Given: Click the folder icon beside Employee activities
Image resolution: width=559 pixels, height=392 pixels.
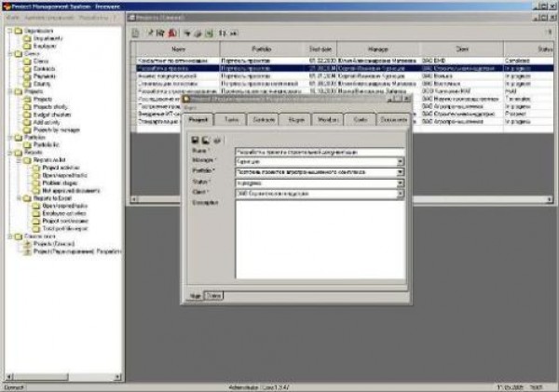Looking at the screenshot, I should pos(36,213).
